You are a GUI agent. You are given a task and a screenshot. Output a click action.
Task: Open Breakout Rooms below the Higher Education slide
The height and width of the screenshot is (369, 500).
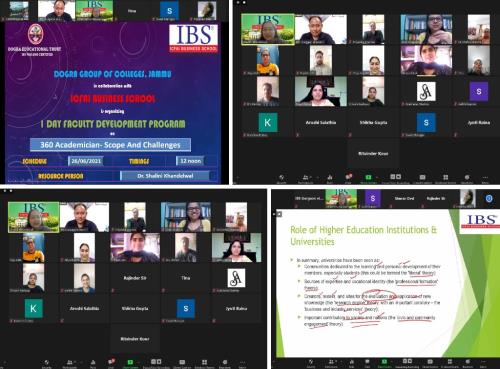450,363
